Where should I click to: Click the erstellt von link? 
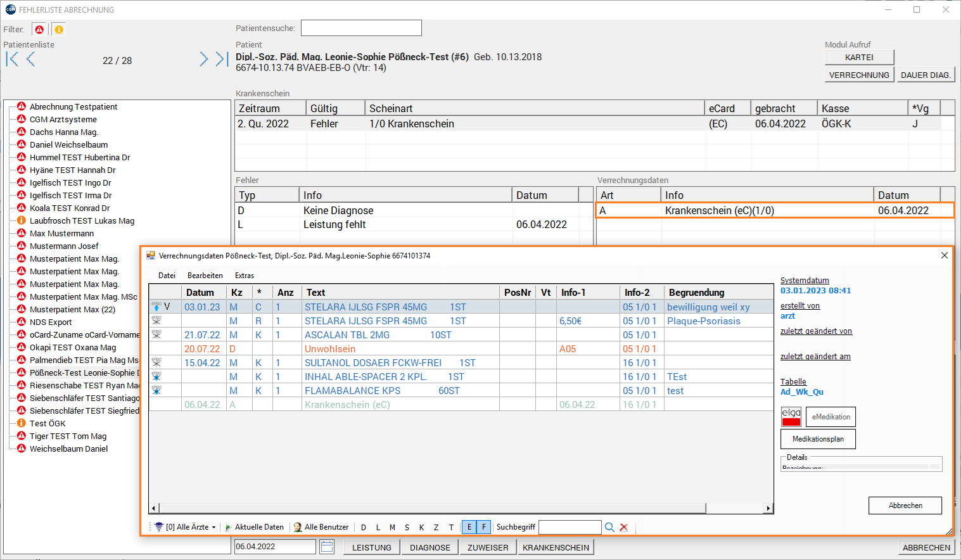click(x=800, y=305)
